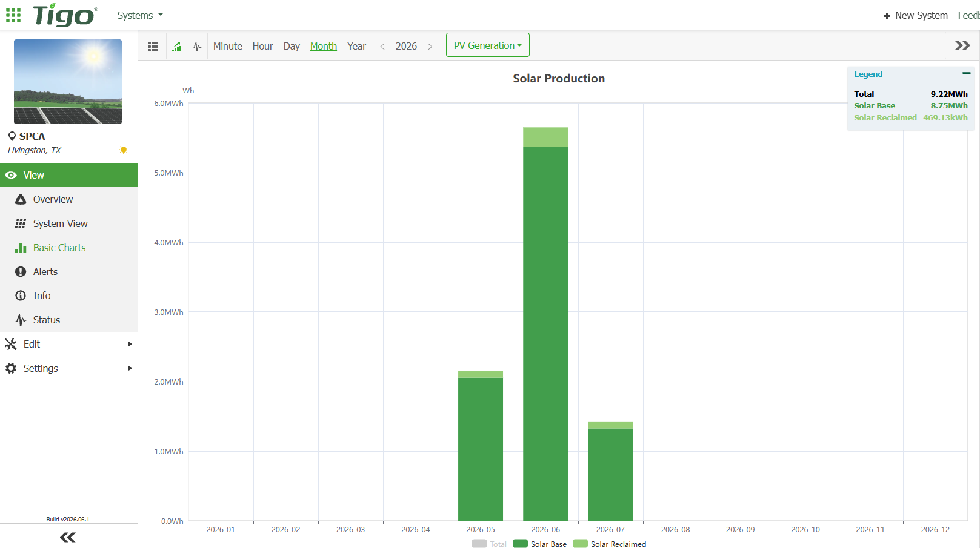Switch to Minute granularity

228,46
